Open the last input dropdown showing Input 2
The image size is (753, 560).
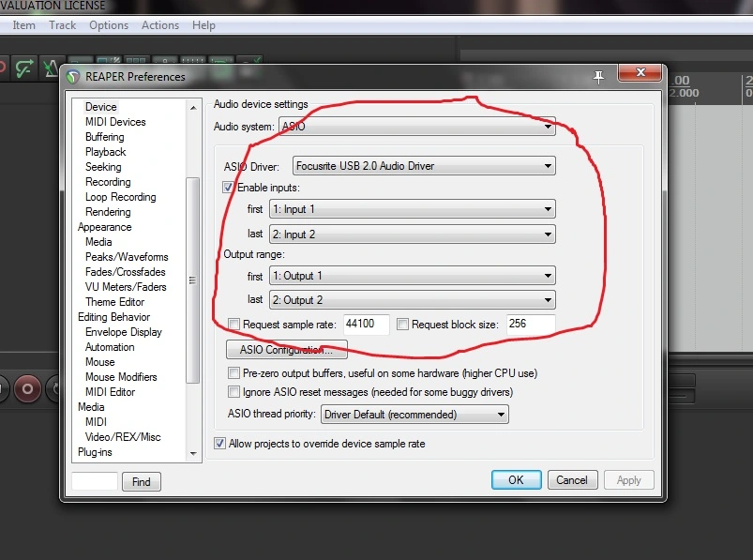tap(413, 235)
